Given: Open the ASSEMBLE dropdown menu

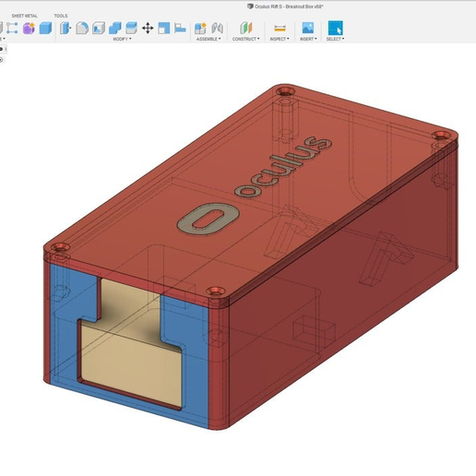Looking at the screenshot, I should (x=208, y=39).
